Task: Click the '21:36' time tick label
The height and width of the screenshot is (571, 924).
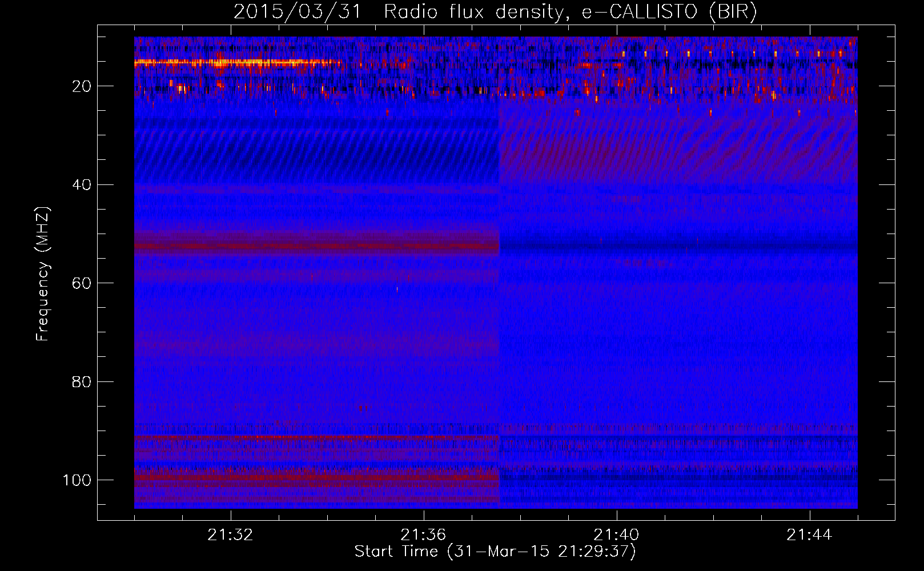Action: pos(424,535)
